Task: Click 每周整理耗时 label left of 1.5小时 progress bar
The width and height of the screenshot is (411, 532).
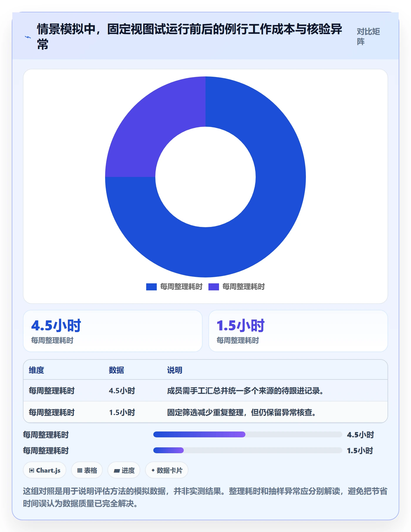Action: point(46,451)
